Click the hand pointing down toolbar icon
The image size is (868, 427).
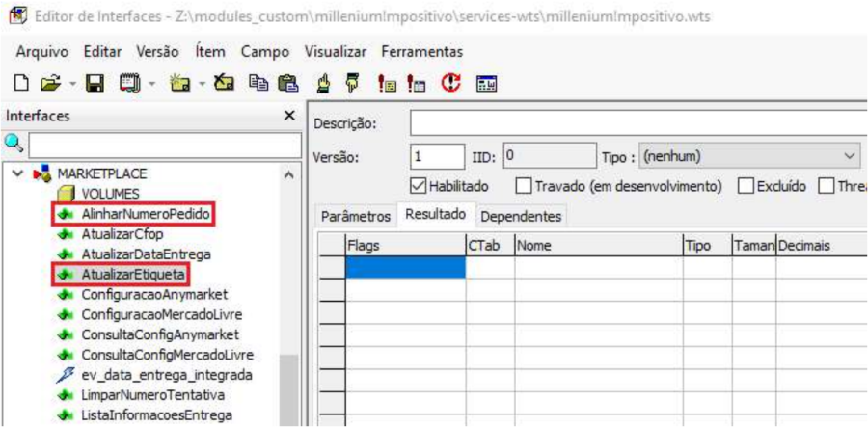[x=351, y=84]
